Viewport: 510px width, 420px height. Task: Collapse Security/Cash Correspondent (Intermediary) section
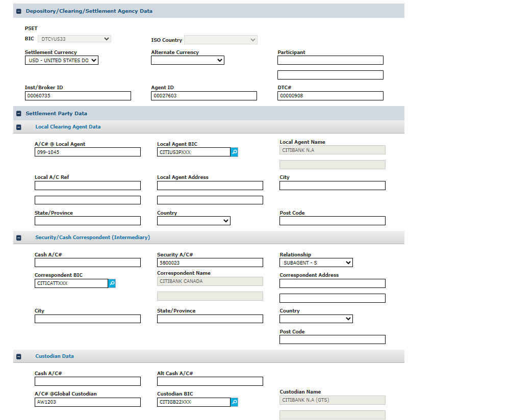coord(19,238)
